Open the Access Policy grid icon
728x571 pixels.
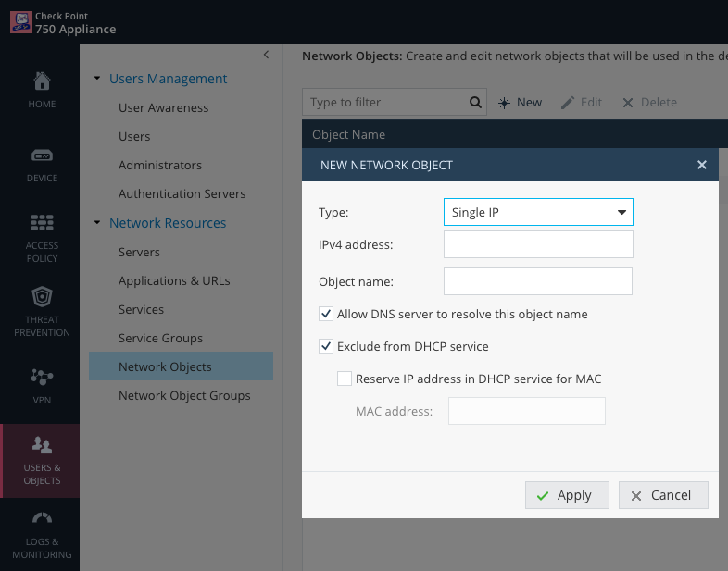coord(42,223)
